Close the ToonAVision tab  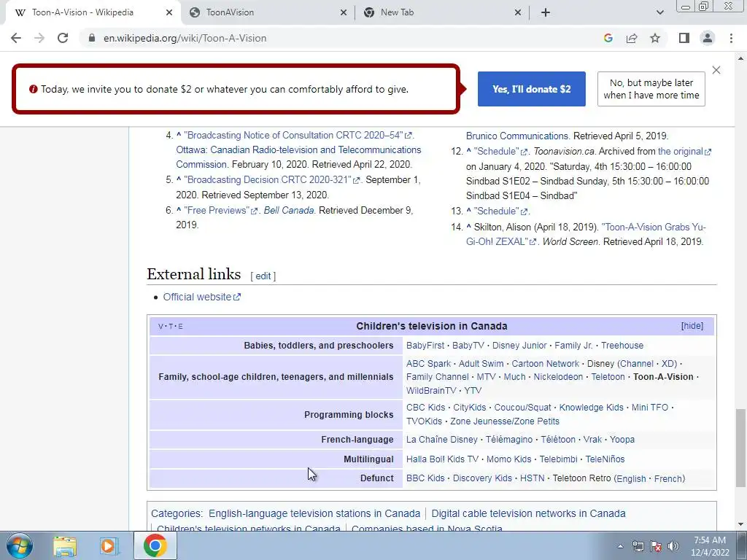point(344,12)
